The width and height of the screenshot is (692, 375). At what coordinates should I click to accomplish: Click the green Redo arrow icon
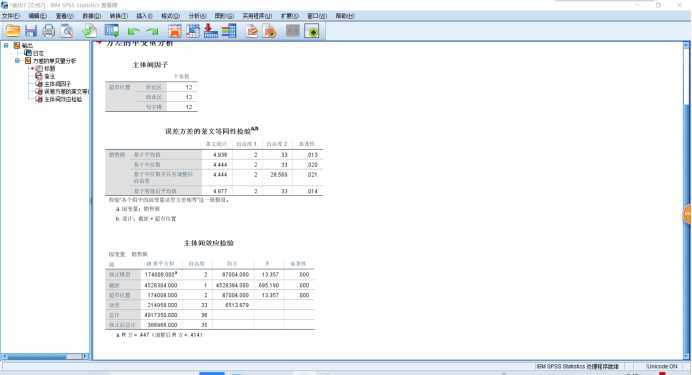click(152, 31)
